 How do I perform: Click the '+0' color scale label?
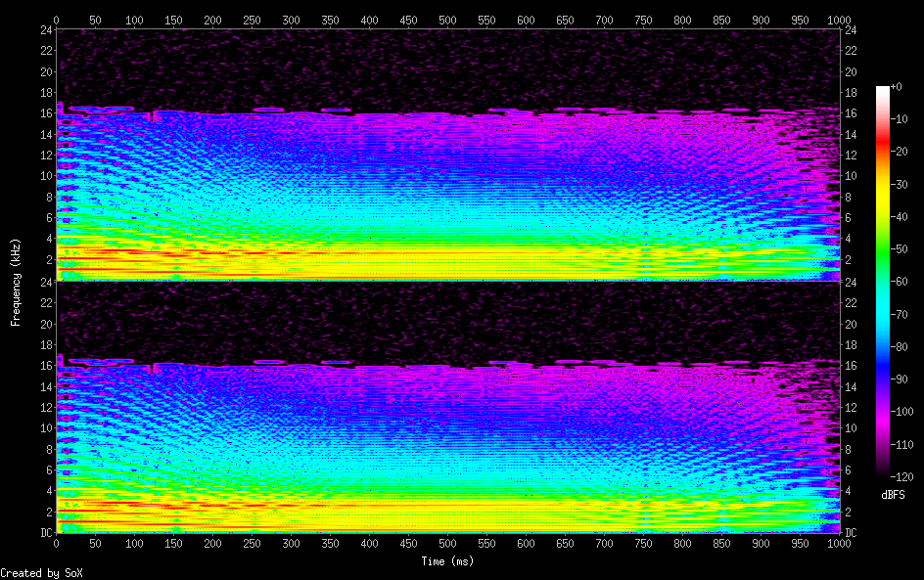point(896,86)
